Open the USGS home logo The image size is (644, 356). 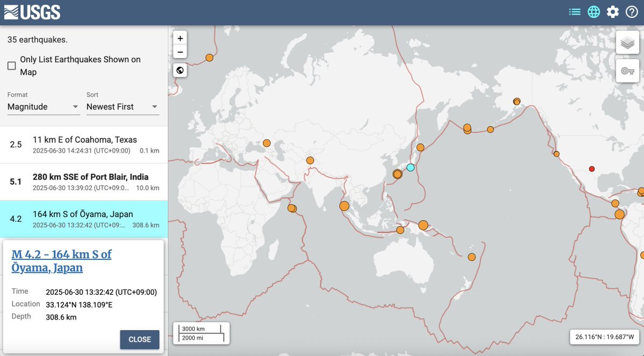[x=33, y=12]
